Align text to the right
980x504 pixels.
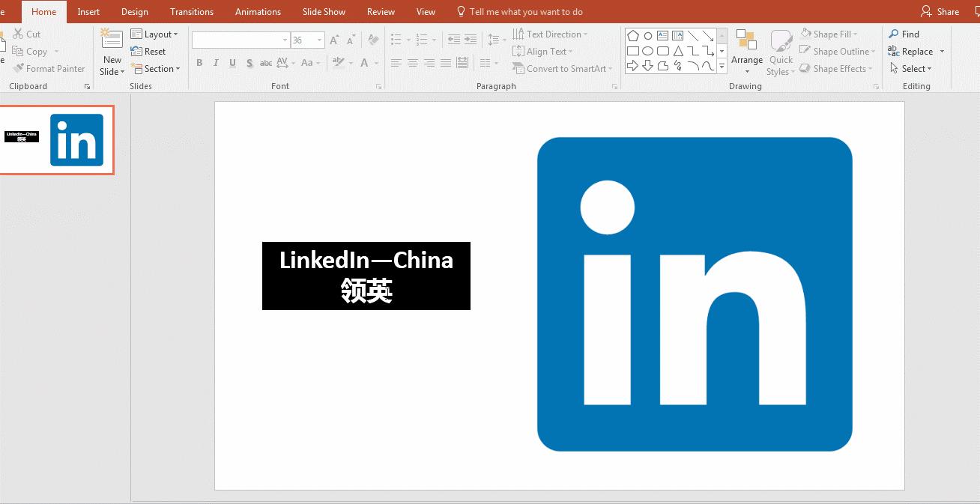click(429, 64)
